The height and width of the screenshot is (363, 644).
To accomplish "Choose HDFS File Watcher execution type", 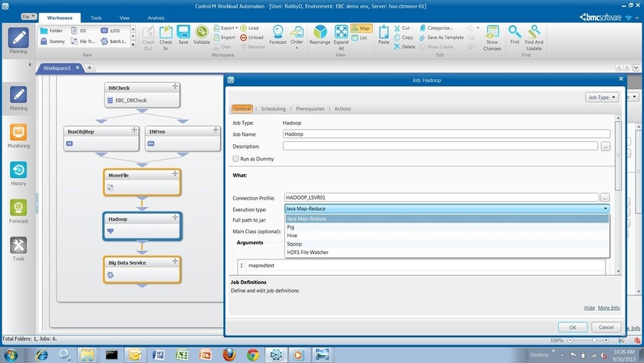I will coord(307,252).
